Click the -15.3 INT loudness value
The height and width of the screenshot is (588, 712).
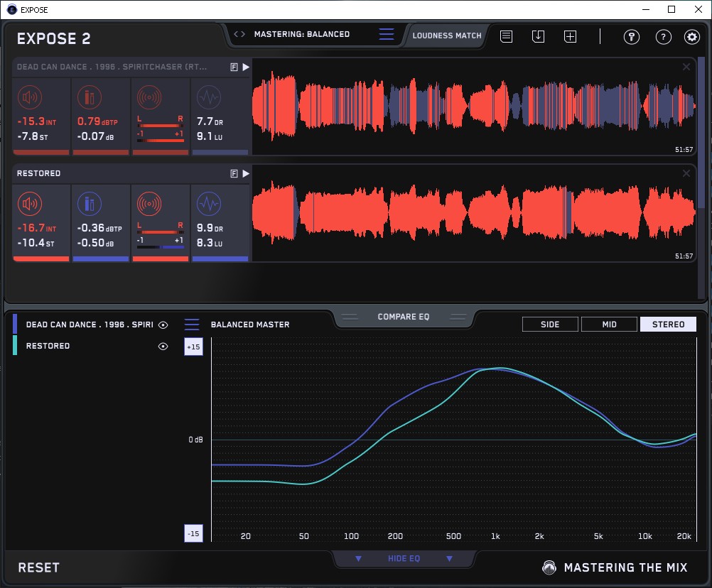coord(37,121)
